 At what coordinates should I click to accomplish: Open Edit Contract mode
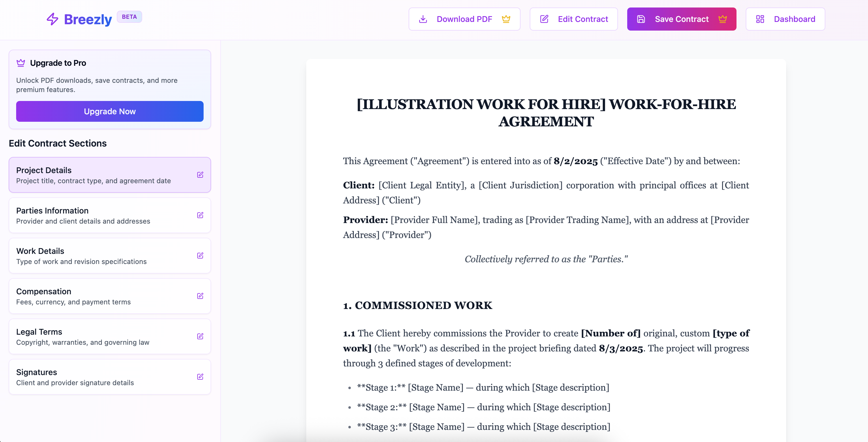coord(574,19)
